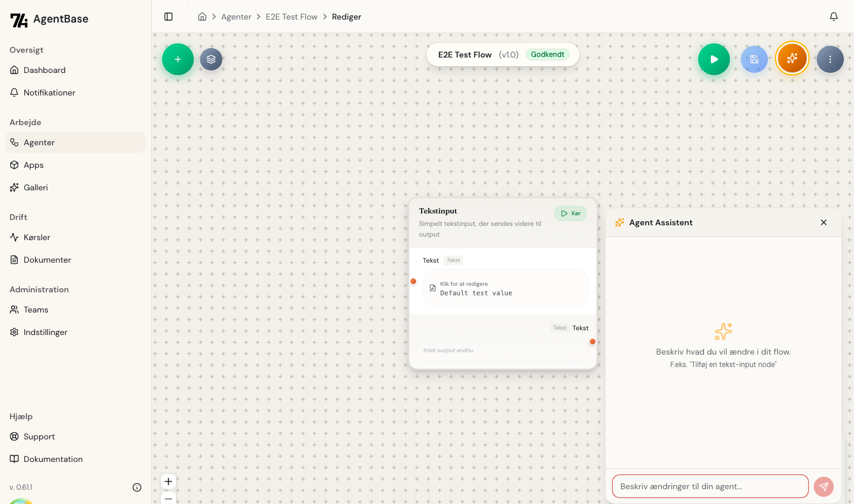Go to home via breadcrumb house icon

coord(202,17)
